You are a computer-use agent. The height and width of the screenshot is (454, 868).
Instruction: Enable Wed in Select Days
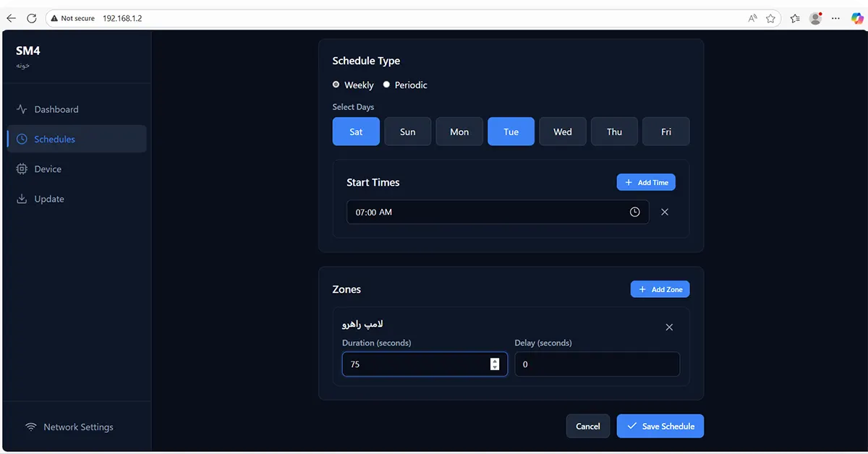(562, 132)
